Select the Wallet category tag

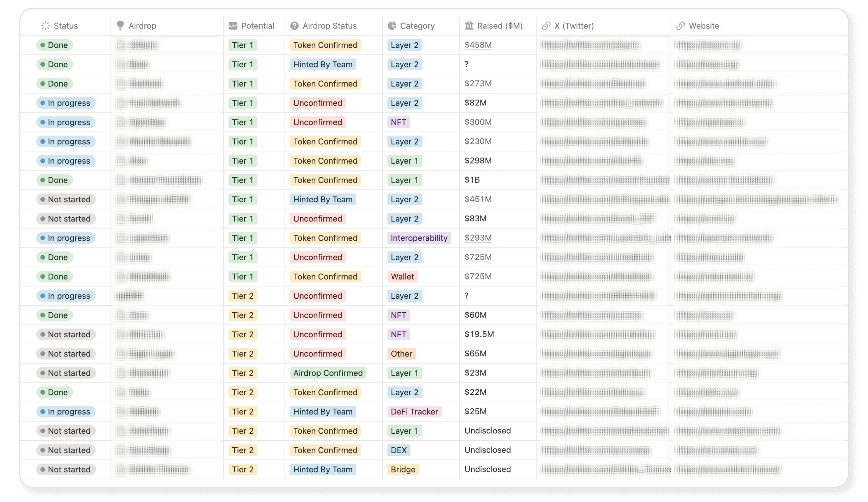pyautogui.click(x=402, y=277)
